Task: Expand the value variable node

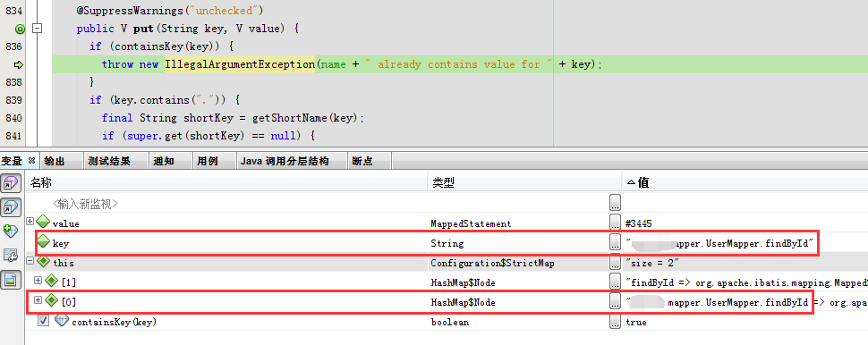Action: [30, 221]
